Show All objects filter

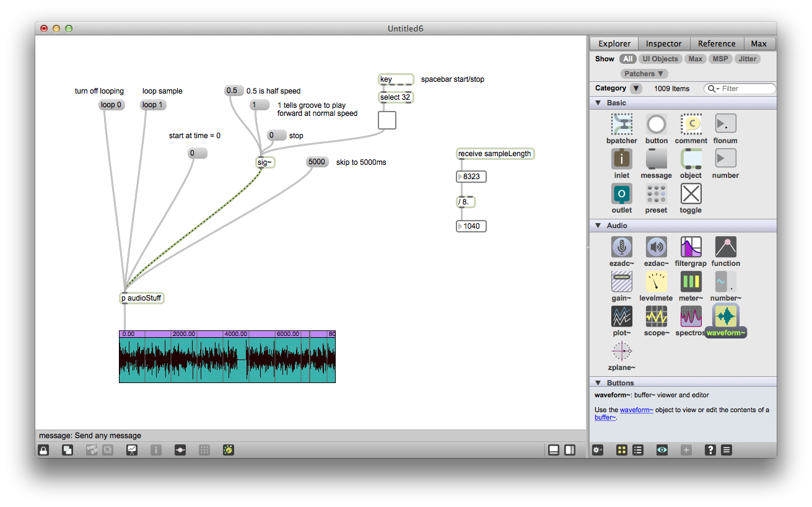point(628,59)
